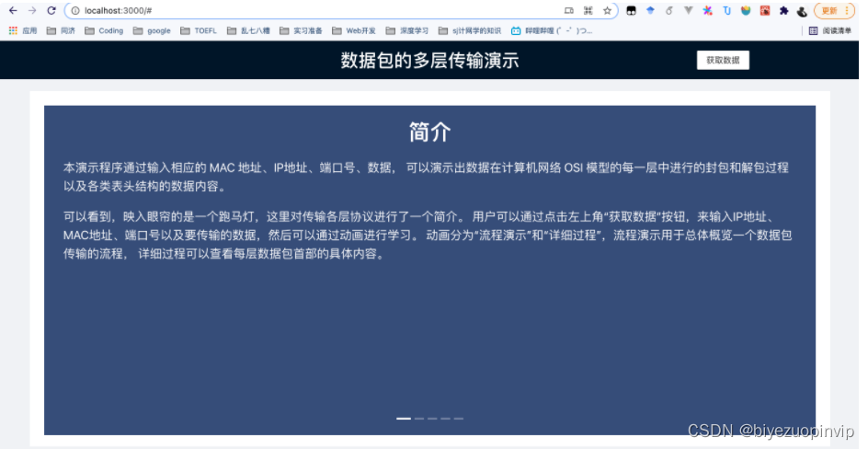
Task: Click the orange 更新 update button
Action: coord(834,10)
